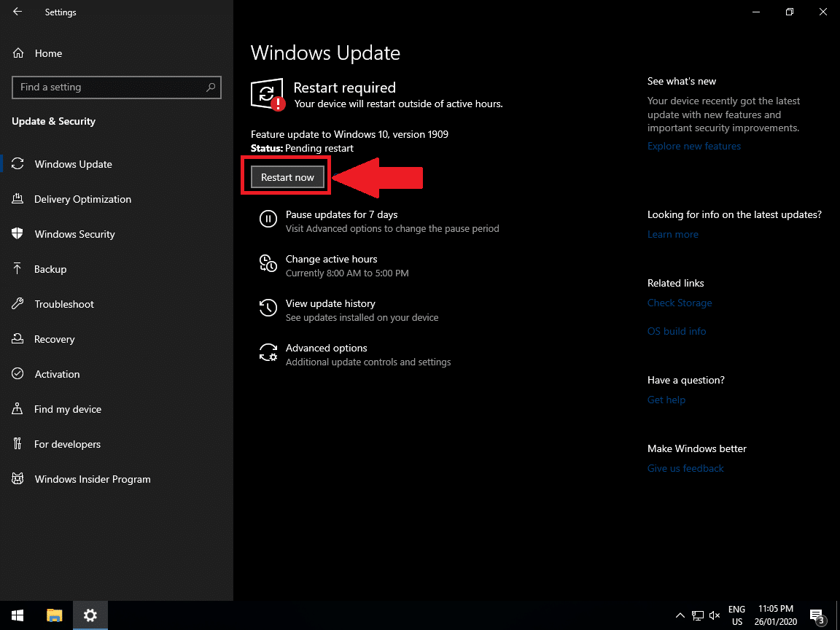Click the Settings gear on the taskbar
Image resolution: width=840 pixels, height=630 pixels.
click(90, 615)
